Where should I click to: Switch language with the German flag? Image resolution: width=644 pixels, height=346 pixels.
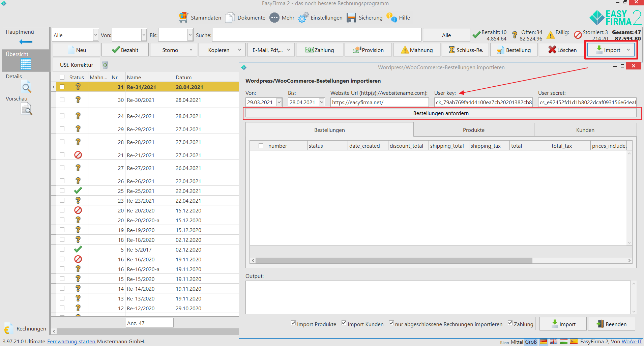[544, 341]
